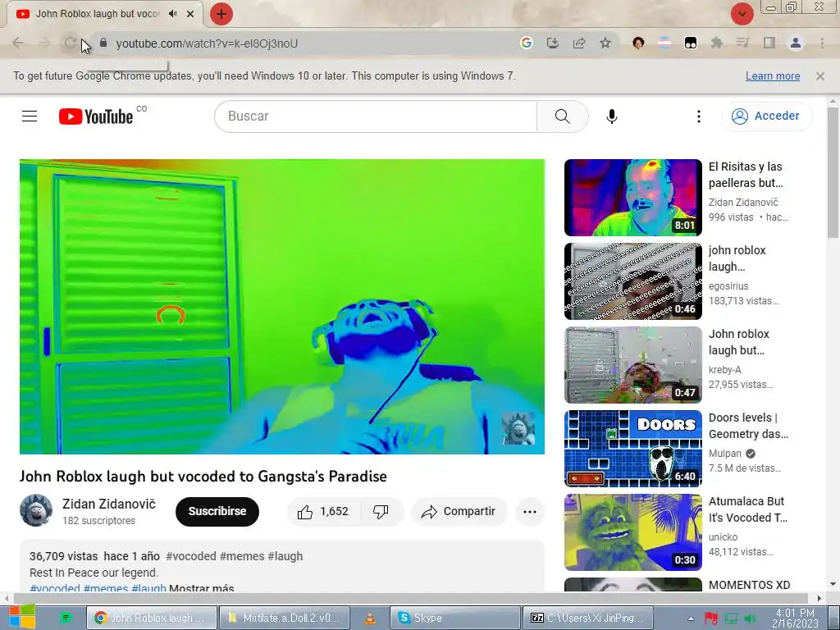This screenshot has width=840, height=630.
Task: Switch to Skype taskbar item
Action: pyautogui.click(x=454, y=618)
